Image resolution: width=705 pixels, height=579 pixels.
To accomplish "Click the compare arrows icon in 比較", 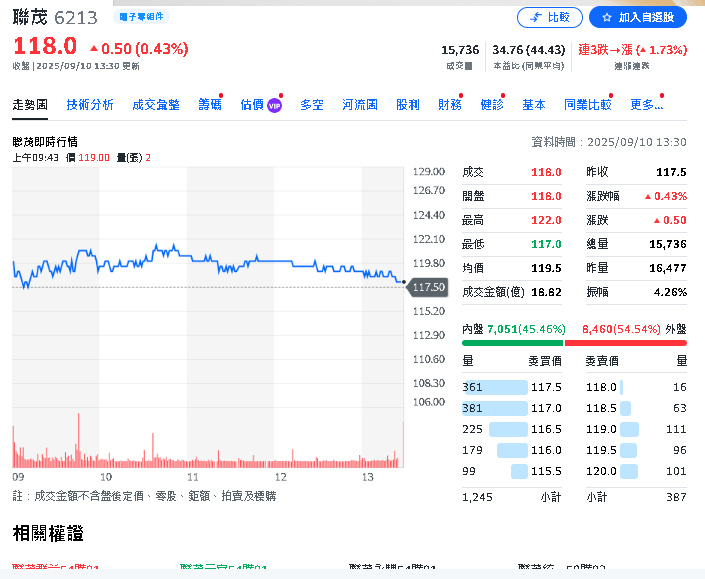I will tap(536, 18).
